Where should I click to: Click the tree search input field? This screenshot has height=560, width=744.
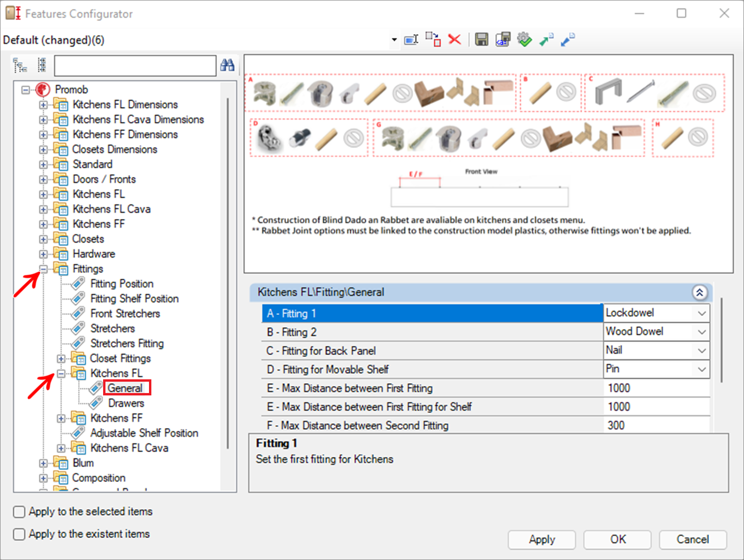pyautogui.click(x=135, y=66)
